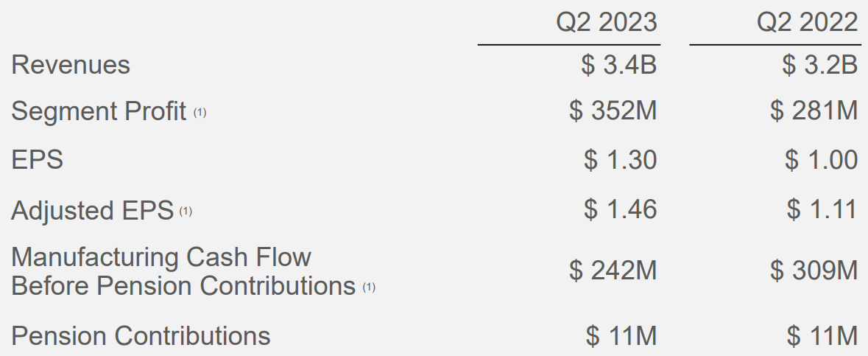The width and height of the screenshot is (868, 356).
Task: Click the $352M segment profit value
Action: point(613,112)
